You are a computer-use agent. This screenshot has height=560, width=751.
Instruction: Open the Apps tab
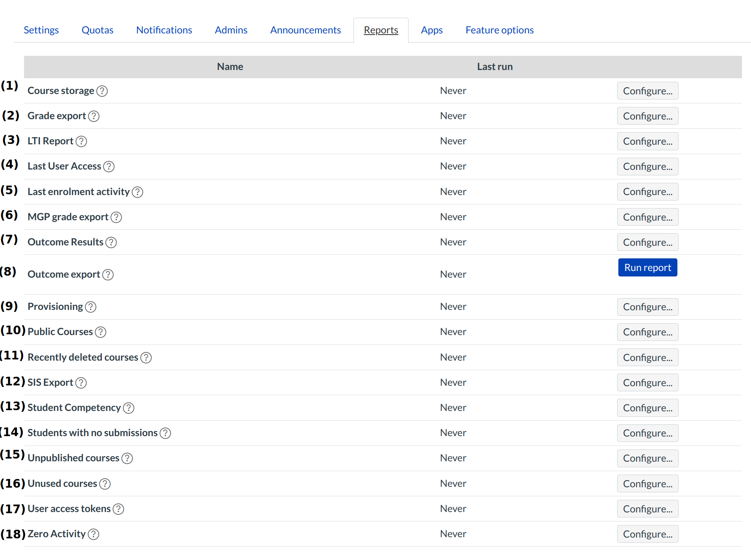point(431,29)
